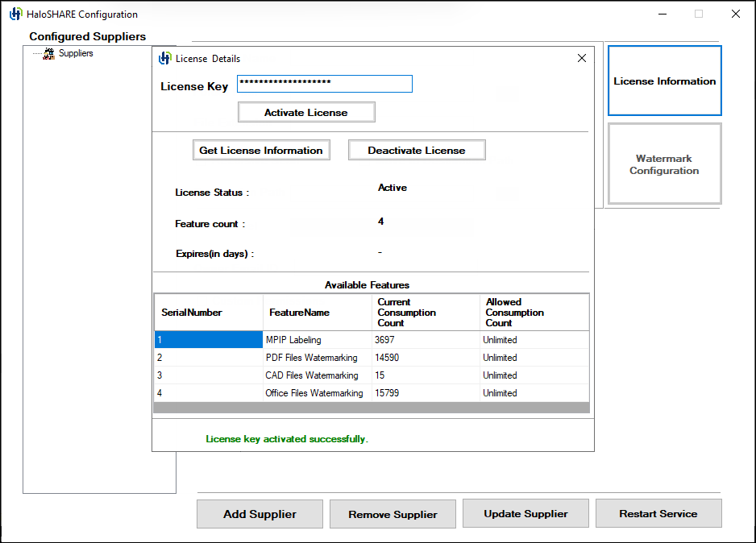Click inside the License Key input field
The width and height of the screenshot is (756, 543).
click(x=324, y=83)
